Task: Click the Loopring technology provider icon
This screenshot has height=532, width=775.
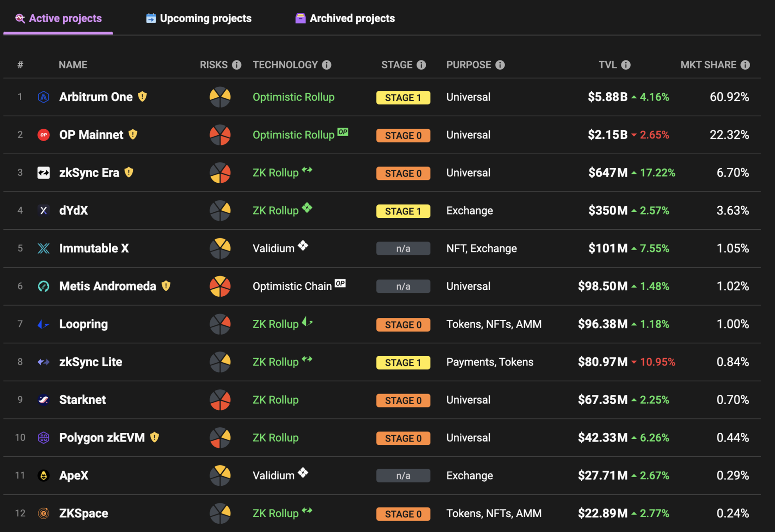Action: (307, 322)
